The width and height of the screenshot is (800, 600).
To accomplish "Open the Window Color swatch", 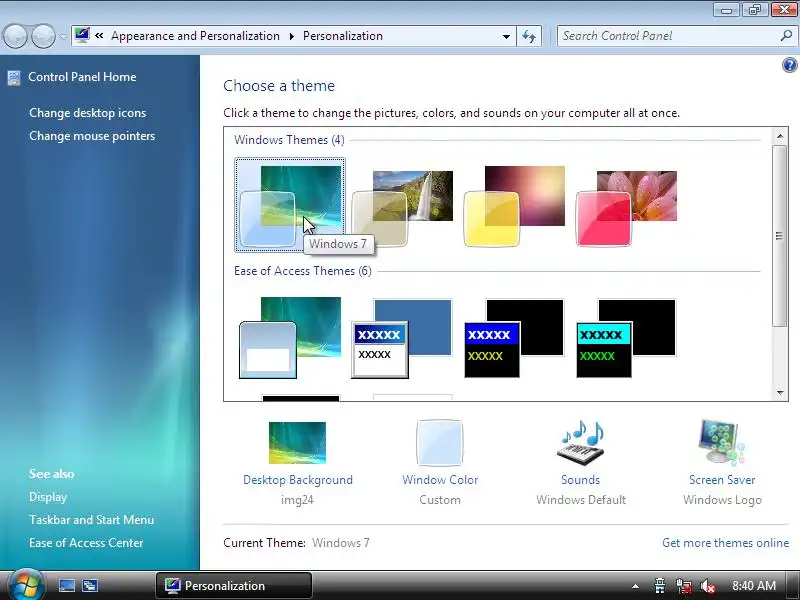I will (440, 442).
